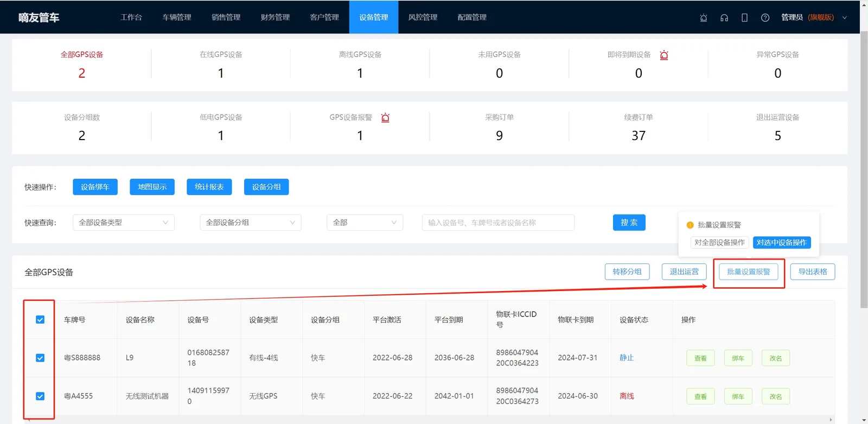Click plate number 粤S888888
The width and height of the screenshot is (868, 424).
point(82,358)
